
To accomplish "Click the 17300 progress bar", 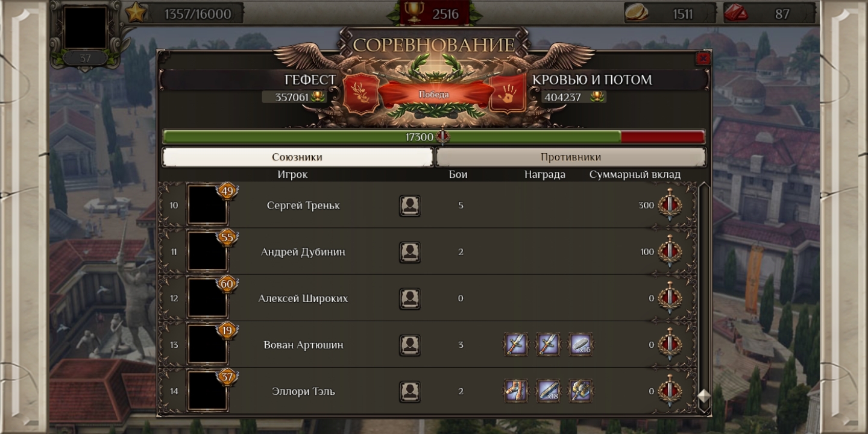I will pos(434,137).
